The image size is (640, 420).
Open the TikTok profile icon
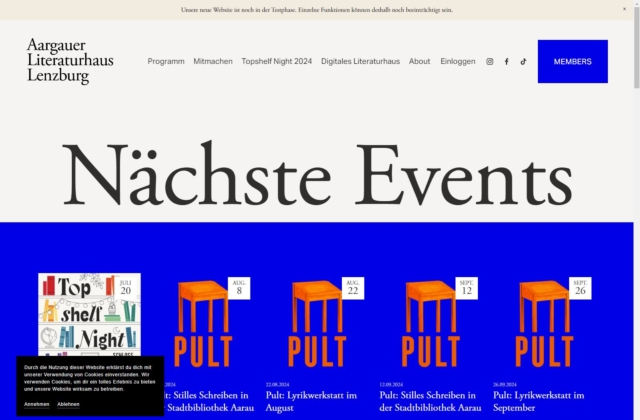pos(523,62)
